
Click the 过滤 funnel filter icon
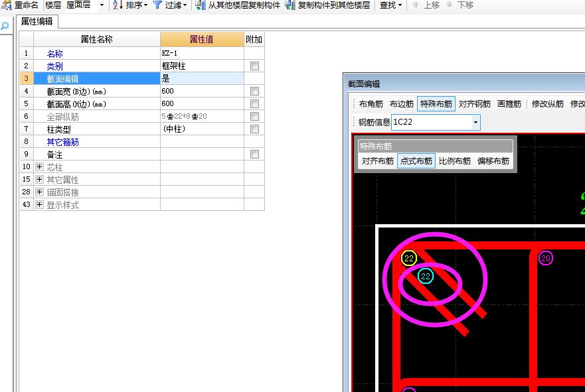point(158,5)
